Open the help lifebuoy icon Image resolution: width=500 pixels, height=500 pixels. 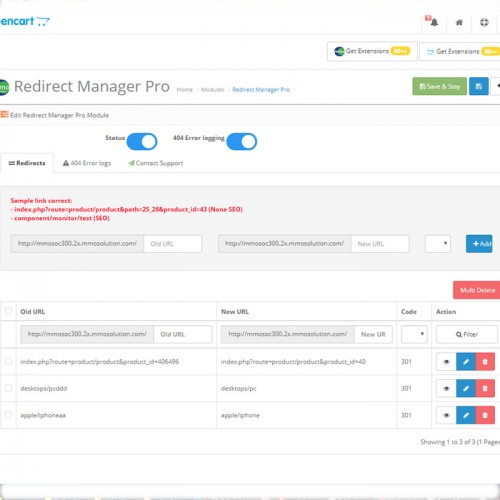point(484,22)
